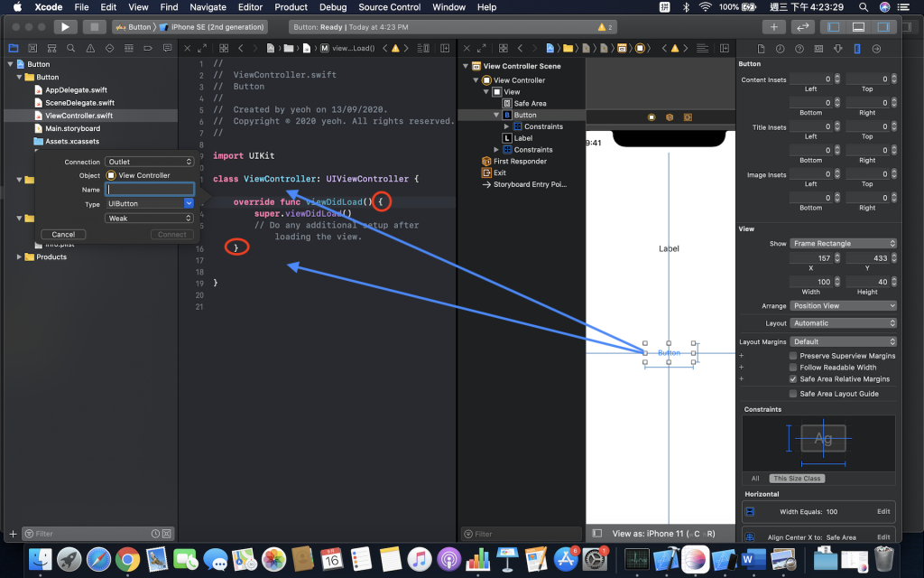The width and height of the screenshot is (924, 578).
Task: Open the Editor menu
Action: click(x=250, y=7)
